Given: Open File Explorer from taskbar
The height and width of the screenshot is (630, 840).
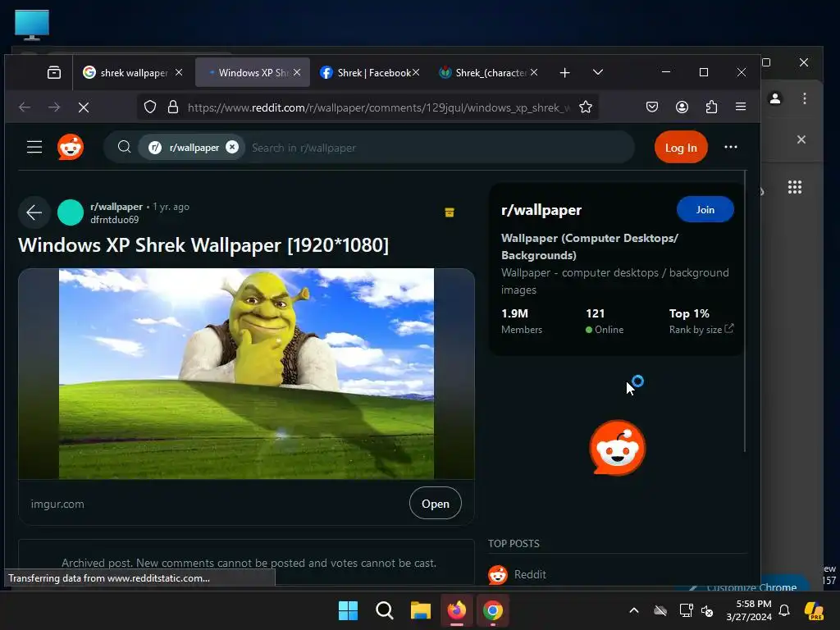Looking at the screenshot, I should [x=421, y=610].
